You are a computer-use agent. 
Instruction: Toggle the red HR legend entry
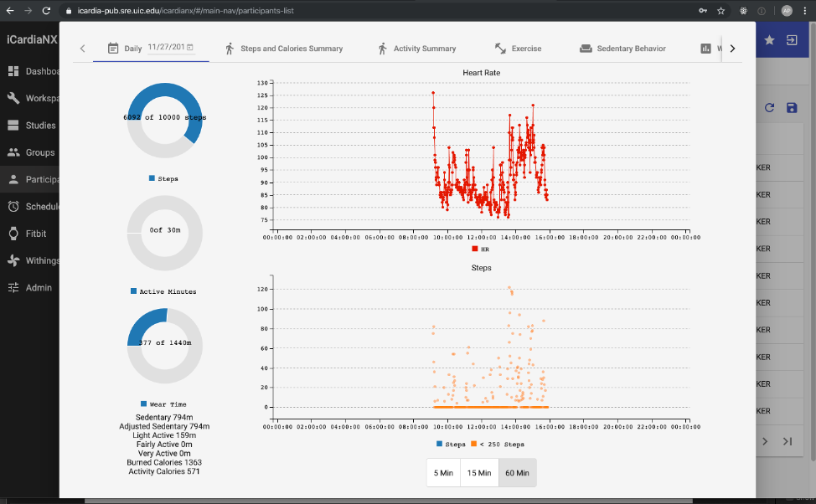[x=480, y=249]
